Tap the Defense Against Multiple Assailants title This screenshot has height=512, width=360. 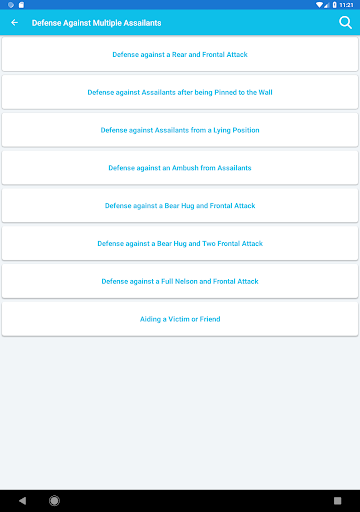click(96, 23)
